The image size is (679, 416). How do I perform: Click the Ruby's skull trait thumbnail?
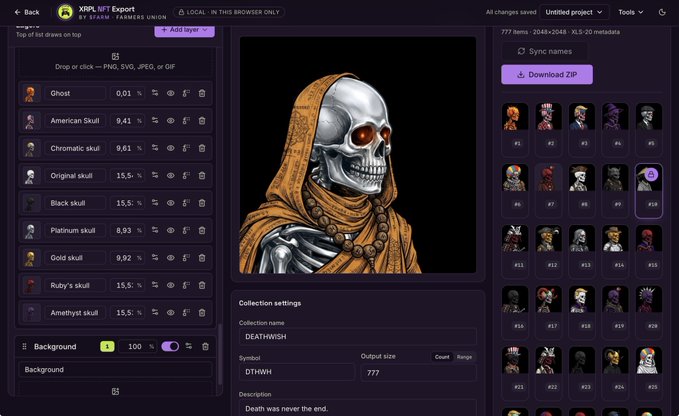coord(30,285)
